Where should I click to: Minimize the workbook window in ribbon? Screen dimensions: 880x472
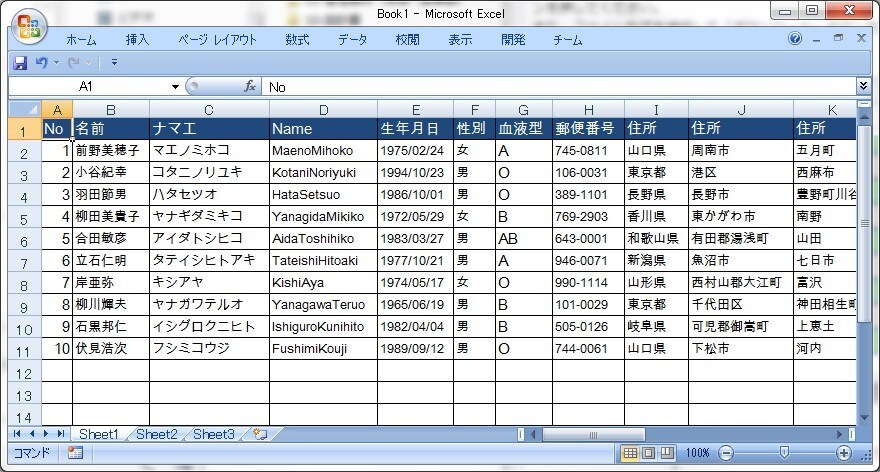coord(816,39)
